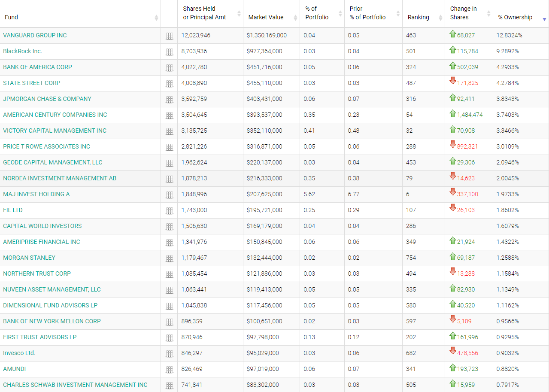Visit the MAJ INVEST HOLDING A link
The height and width of the screenshot is (392, 549).
click(x=36, y=194)
